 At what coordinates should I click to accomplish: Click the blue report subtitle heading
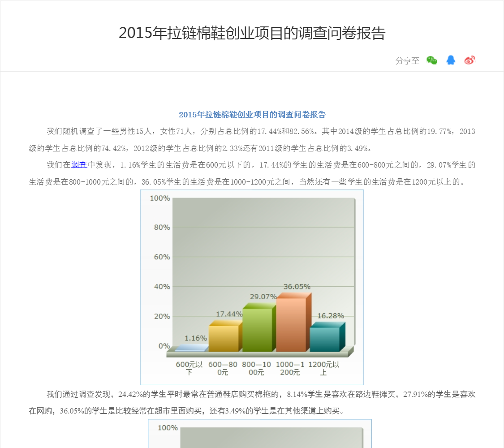[x=252, y=115]
